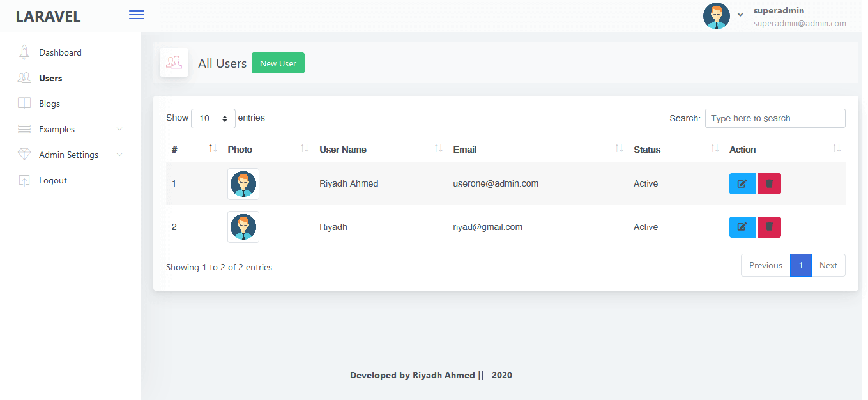868x400 pixels.
Task: Click the green New User button
Action: tap(278, 63)
